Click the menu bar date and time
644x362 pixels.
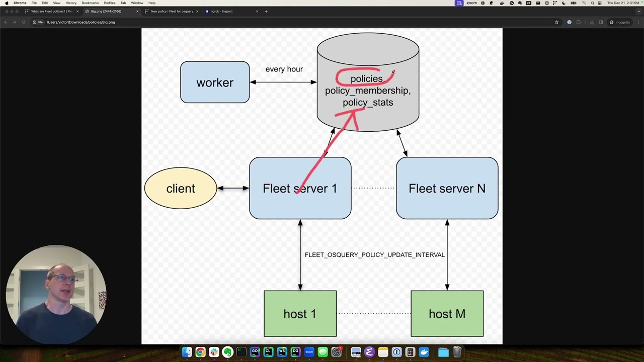coord(623,3)
